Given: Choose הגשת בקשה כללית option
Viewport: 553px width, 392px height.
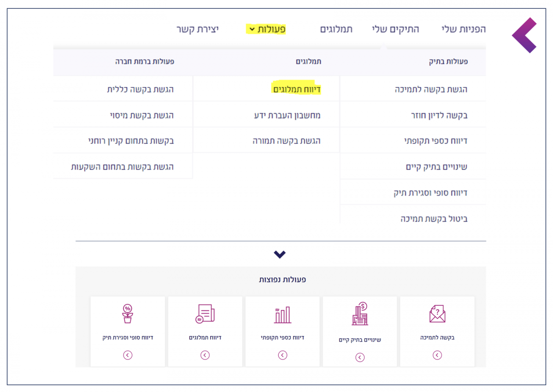Looking at the screenshot, I should (141, 89).
